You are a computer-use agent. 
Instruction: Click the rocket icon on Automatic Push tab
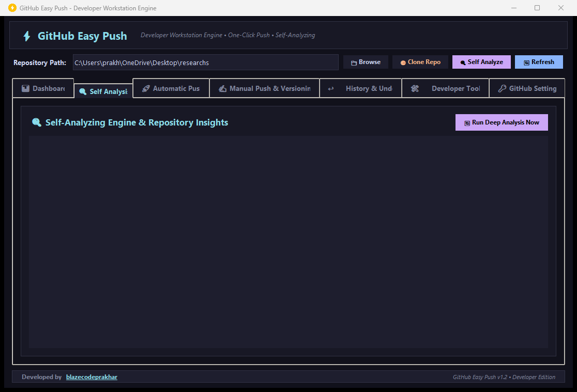pyautogui.click(x=146, y=88)
